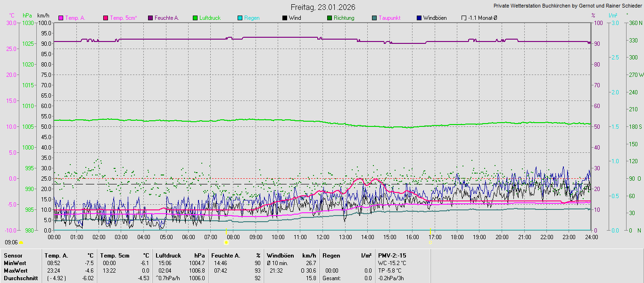
Task: Click the sunrise sun icon below the time axis
Action: (226, 242)
